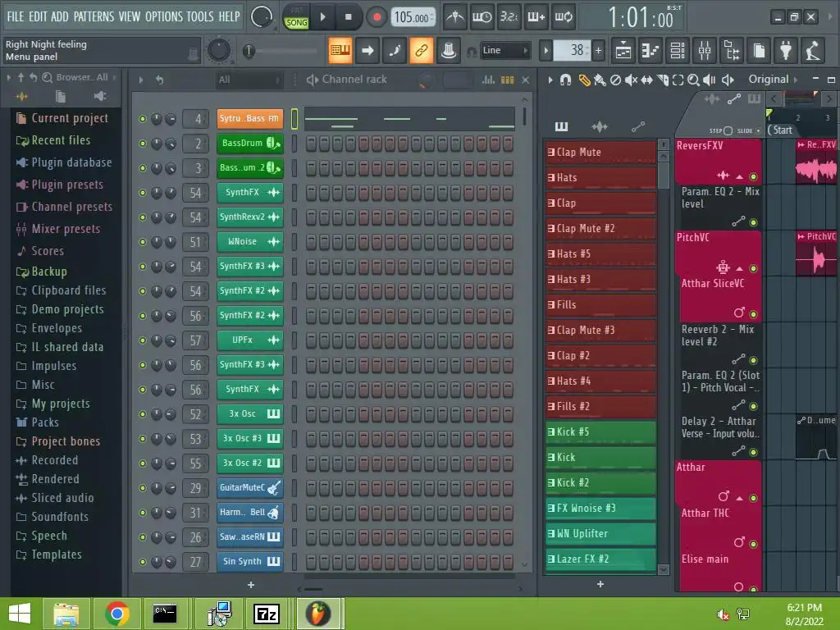Open the Channel rack toolbar icon
This screenshot has height=630, width=840.
[678, 51]
